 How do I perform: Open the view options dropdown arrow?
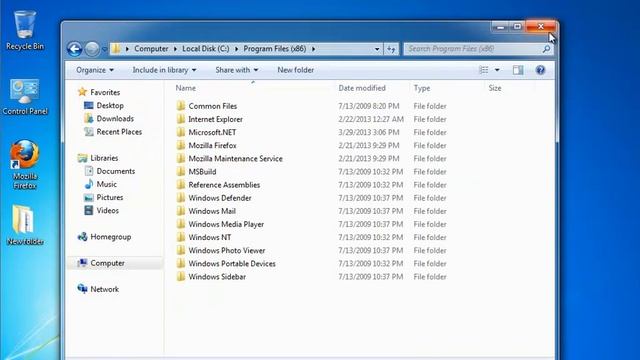(x=497, y=70)
